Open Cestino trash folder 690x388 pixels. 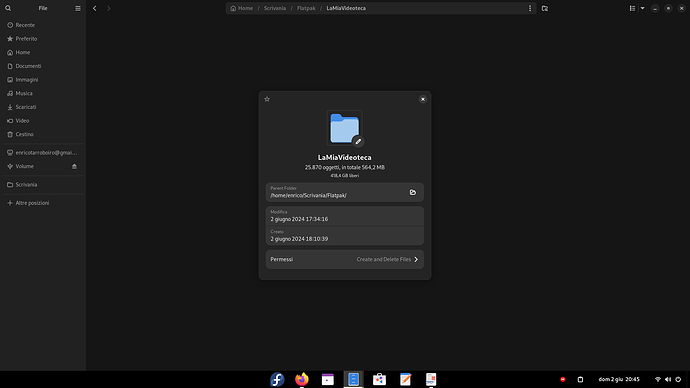point(43,134)
